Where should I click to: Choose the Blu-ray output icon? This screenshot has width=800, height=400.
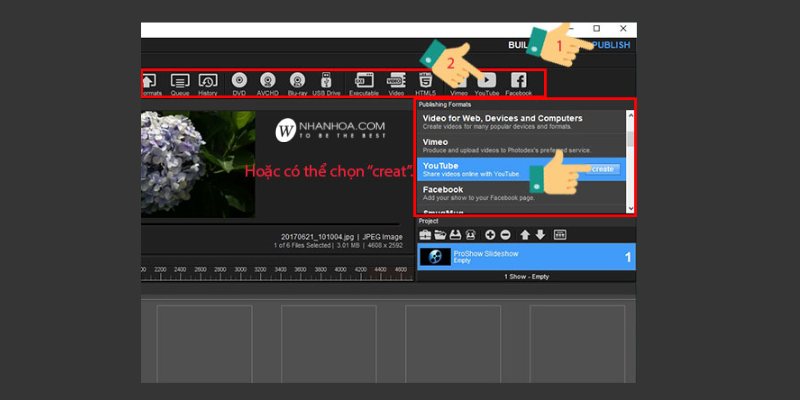297,80
